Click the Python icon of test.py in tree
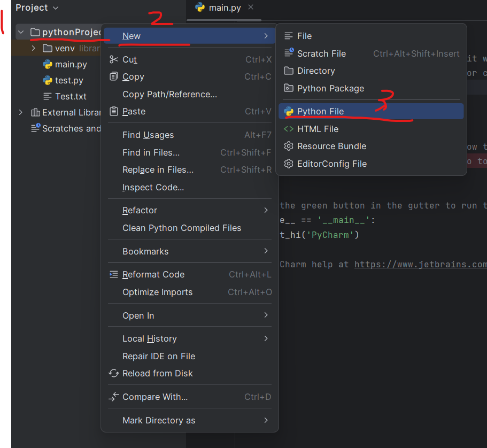Screen dimensions: 487x448 [x=48, y=81]
